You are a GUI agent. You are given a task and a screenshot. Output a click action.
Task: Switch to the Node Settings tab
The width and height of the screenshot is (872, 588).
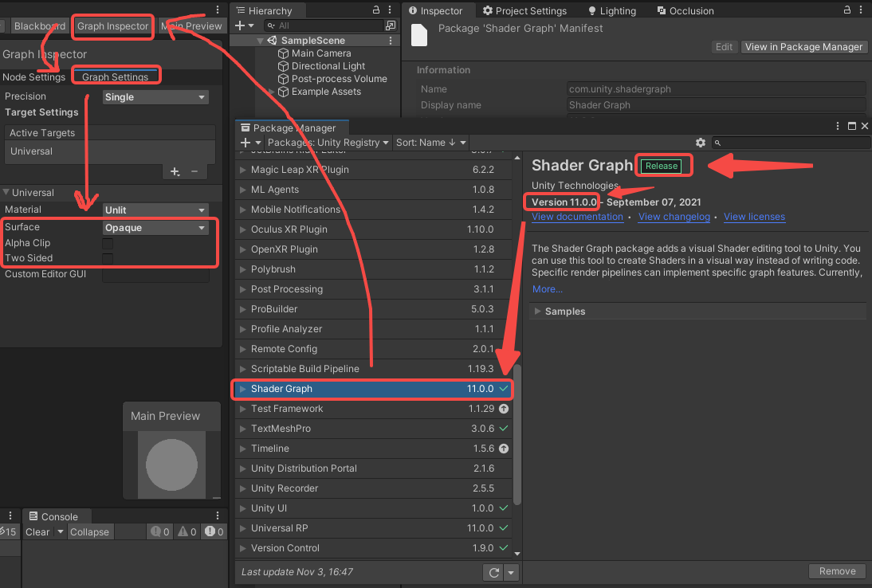[33, 76]
